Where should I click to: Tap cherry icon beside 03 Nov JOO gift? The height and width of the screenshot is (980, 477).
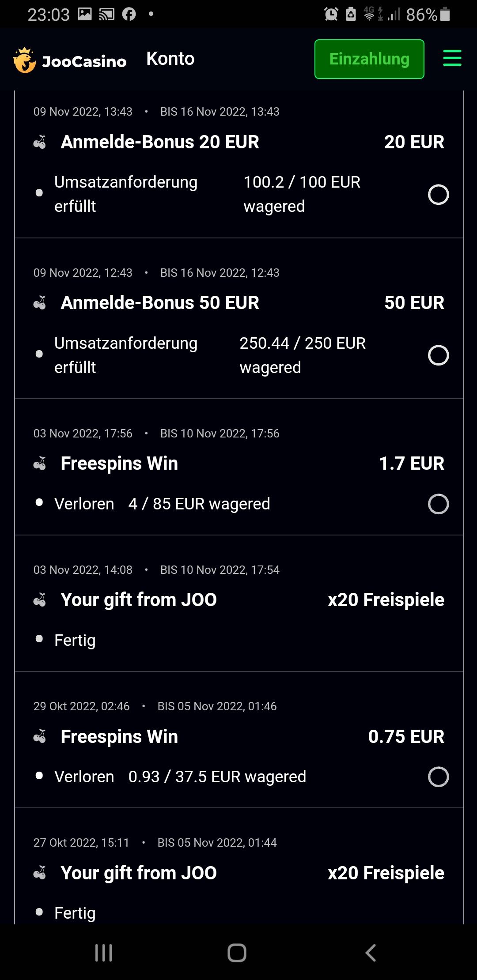[40, 600]
